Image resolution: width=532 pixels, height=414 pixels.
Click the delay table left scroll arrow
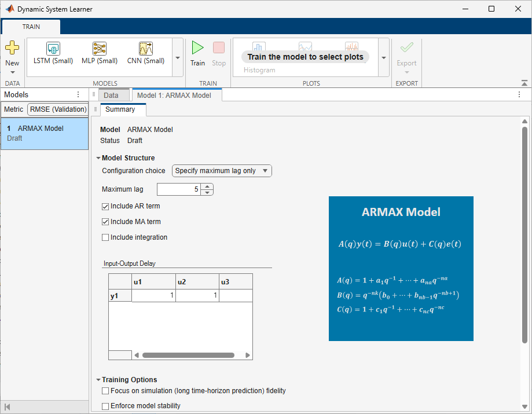click(137, 356)
